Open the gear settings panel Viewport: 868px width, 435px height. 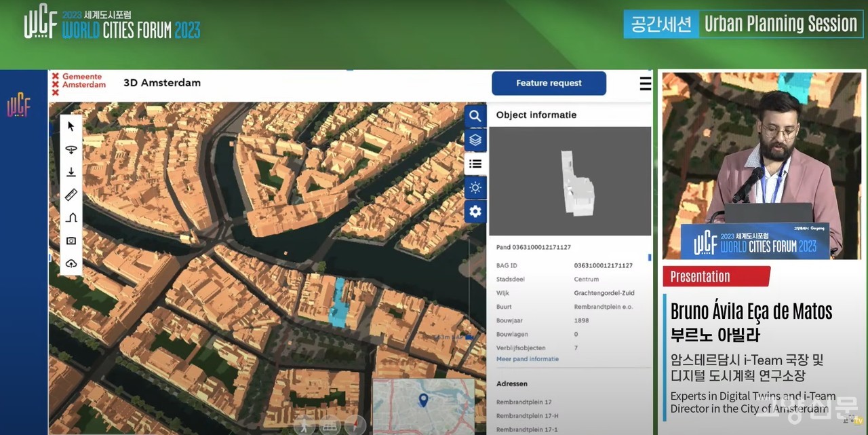[x=475, y=211]
